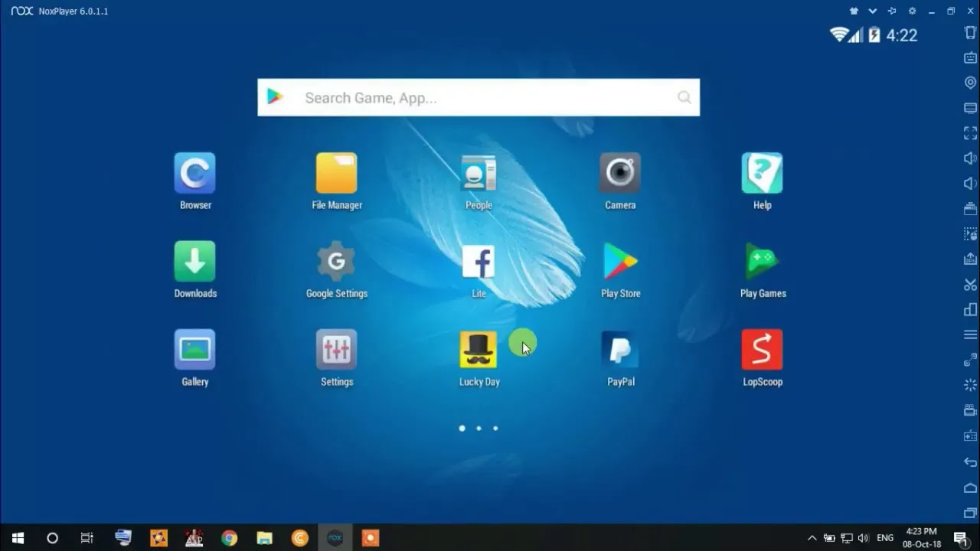The height and width of the screenshot is (551, 980).
Task: Launch Facebook Lite
Action: point(479,261)
